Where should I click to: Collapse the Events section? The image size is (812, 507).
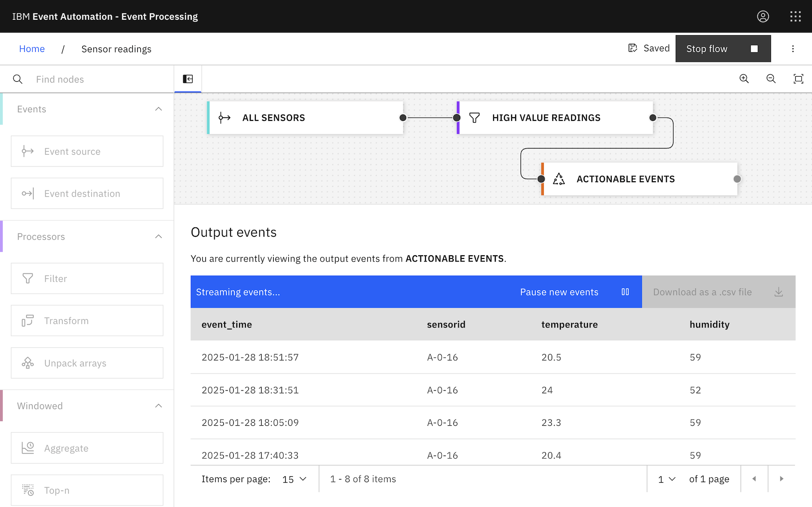tap(158, 109)
